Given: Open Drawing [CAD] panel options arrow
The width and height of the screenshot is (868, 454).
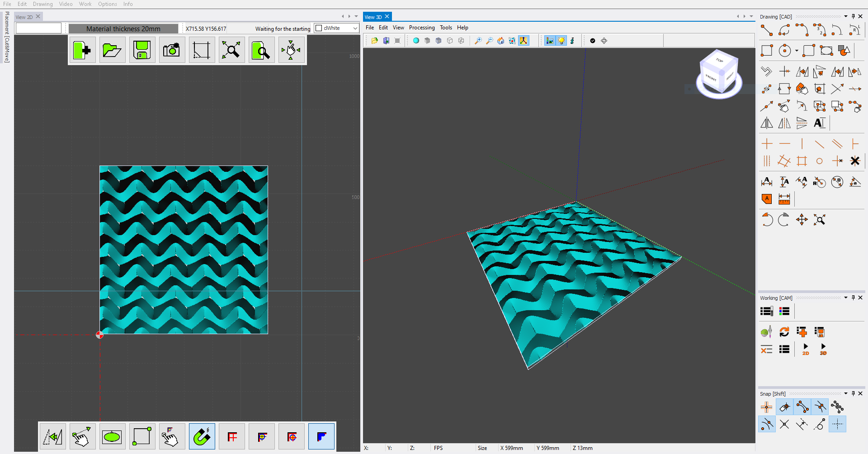Looking at the screenshot, I should tap(846, 16).
